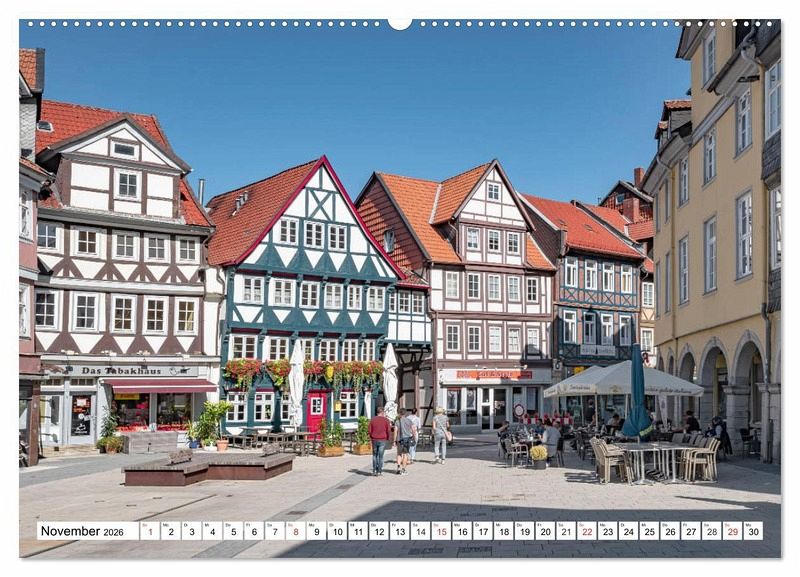800x577 pixels.
Task: Select calendar day 19 cell
Action: coord(525,531)
